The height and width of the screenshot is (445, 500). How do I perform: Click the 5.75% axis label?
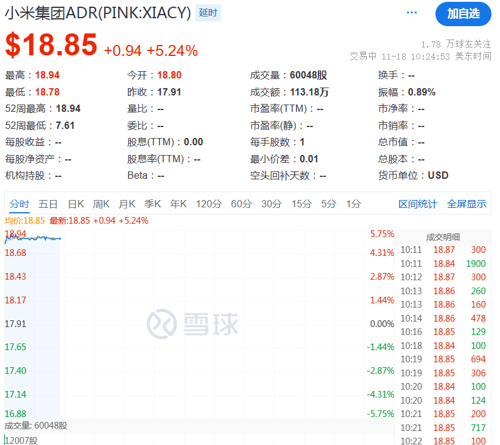[x=382, y=234]
